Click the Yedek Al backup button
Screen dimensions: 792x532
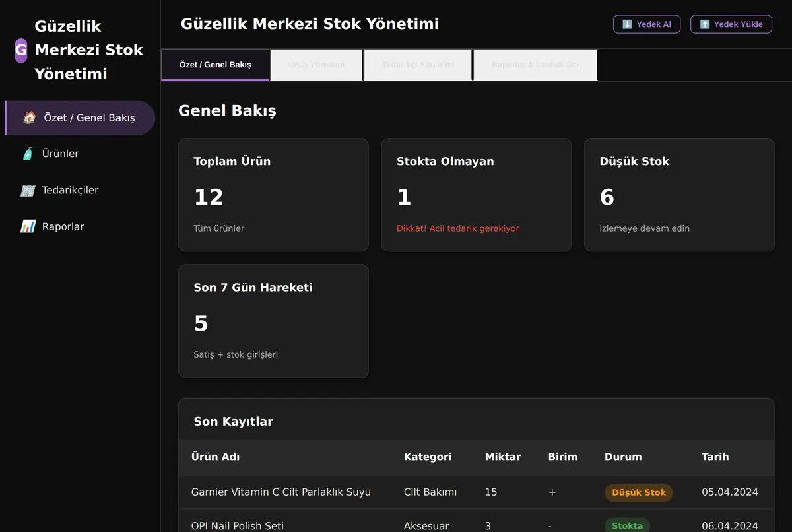click(647, 24)
